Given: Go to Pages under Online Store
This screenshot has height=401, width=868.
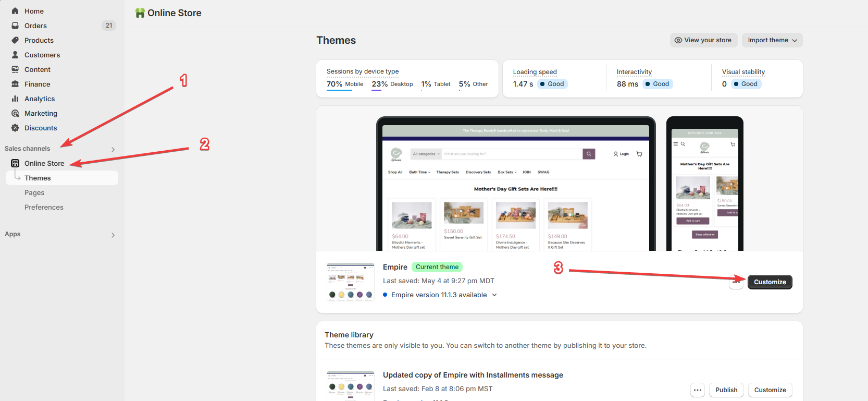Looking at the screenshot, I should (34, 192).
